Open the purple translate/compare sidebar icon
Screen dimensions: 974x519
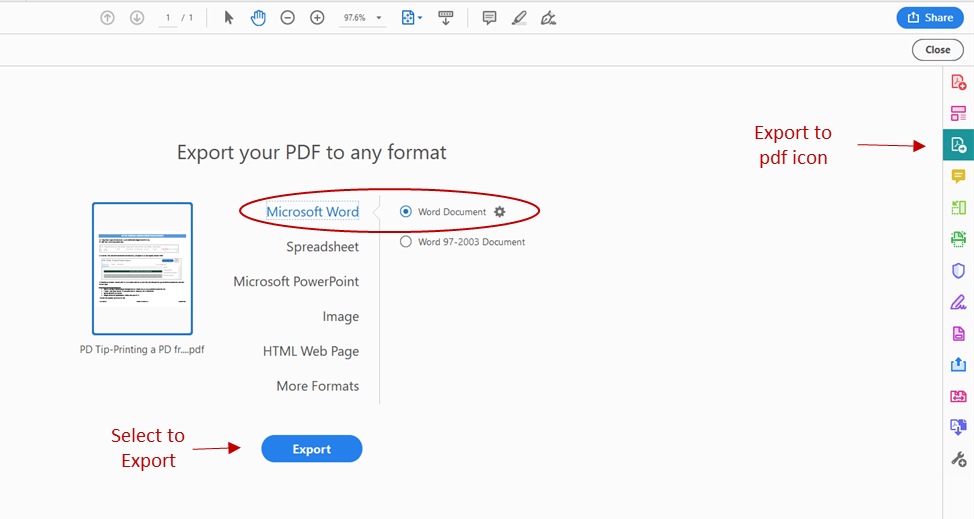coord(958,427)
